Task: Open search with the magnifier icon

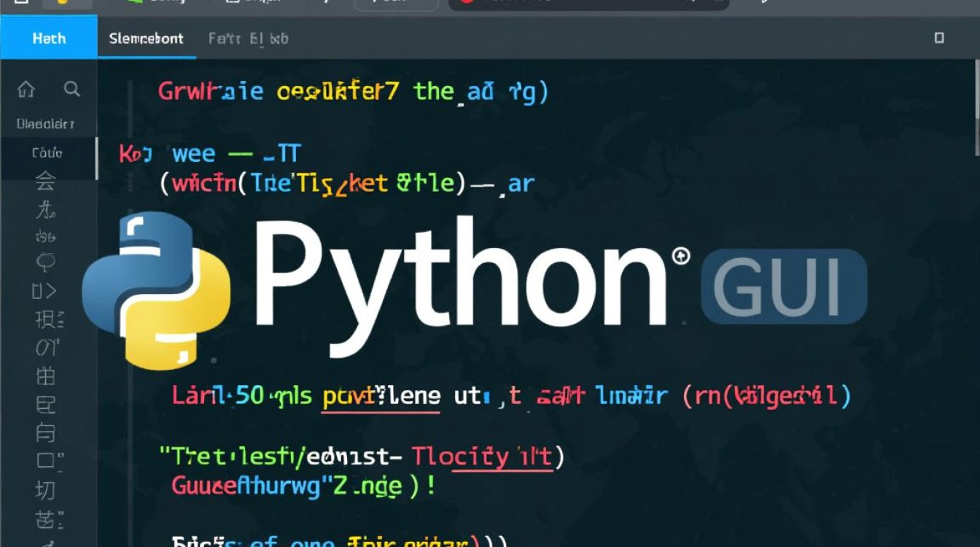Action: pyautogui.click(x=71, y=89)
